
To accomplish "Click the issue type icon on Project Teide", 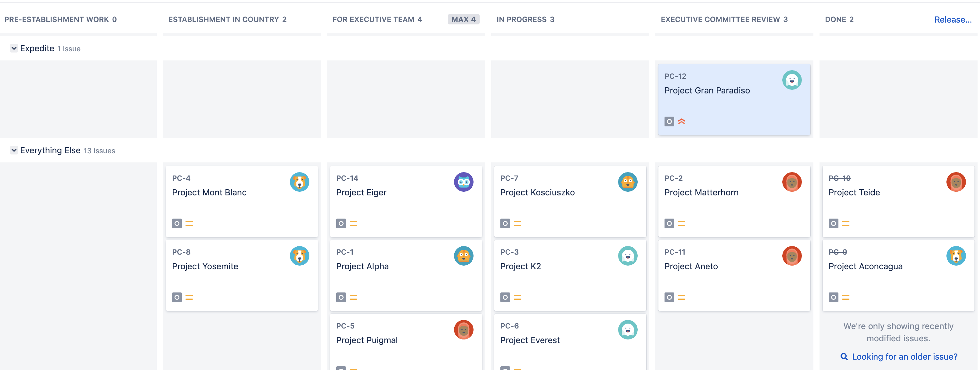I will point(833,223).
